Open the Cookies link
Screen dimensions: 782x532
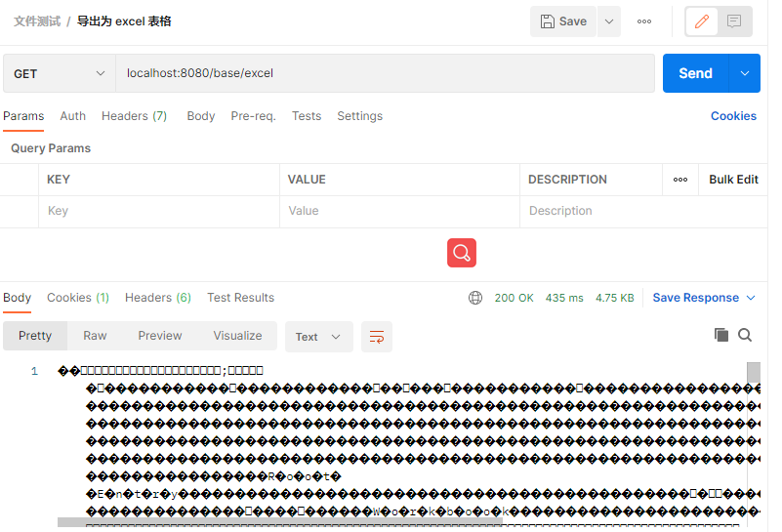tap(733, 116)
